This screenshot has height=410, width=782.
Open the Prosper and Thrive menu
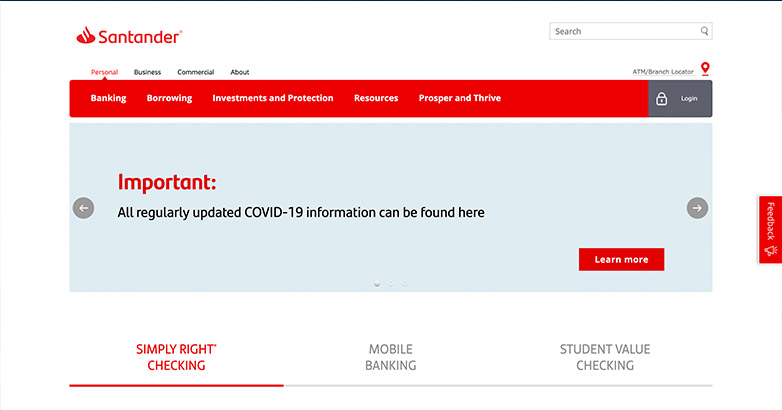pyautogui.click(x=460, y=98)
